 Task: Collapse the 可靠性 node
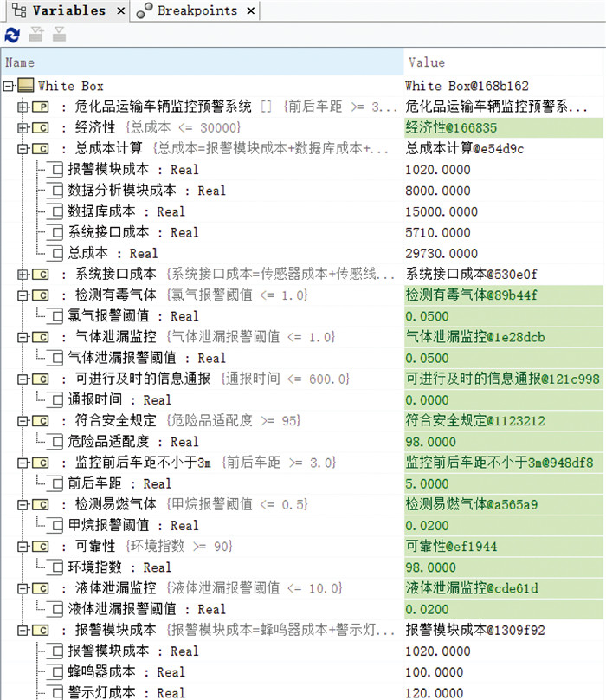(x=23, y=547)
